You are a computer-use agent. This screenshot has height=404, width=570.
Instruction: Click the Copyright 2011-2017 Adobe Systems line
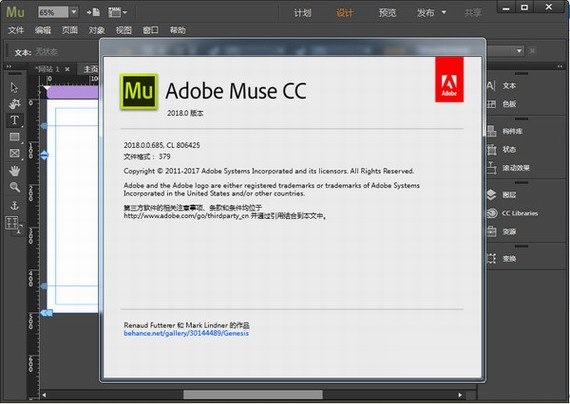pyautogui.click(x=269, y=171)
